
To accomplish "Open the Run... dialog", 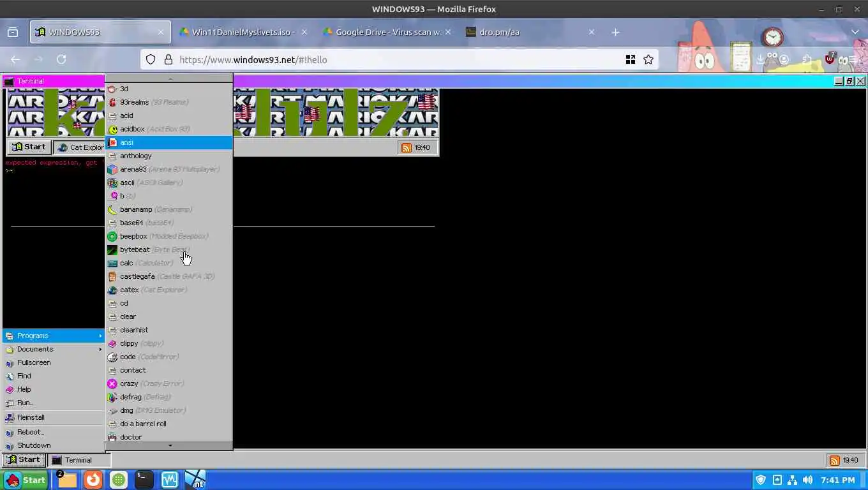I will pos(54,403).
